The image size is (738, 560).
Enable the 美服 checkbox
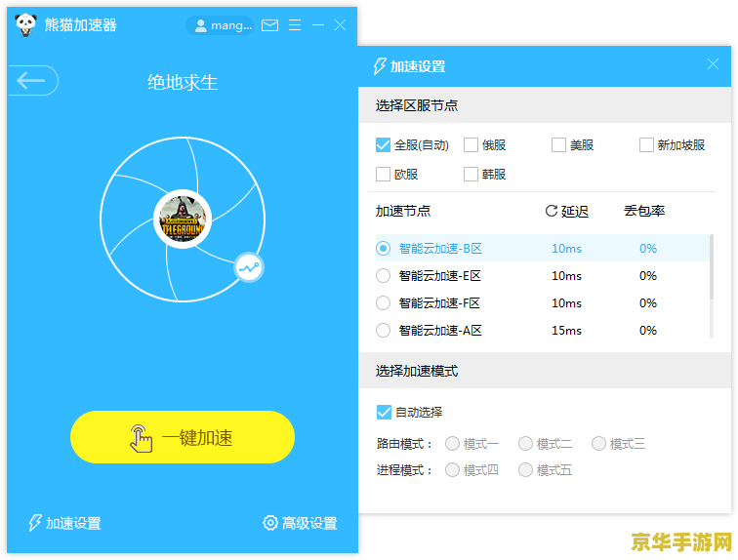[x=558, y=144]
